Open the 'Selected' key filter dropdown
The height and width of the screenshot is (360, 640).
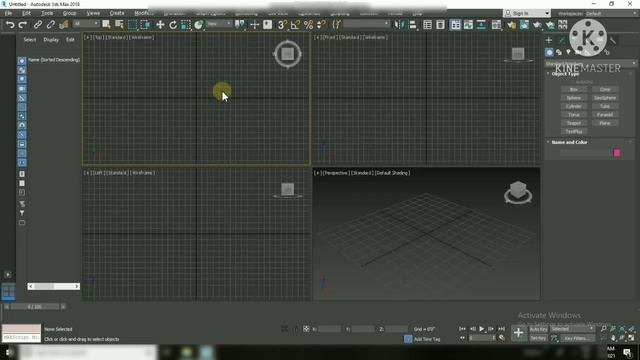pyautogui.click(x=572, y=329)
